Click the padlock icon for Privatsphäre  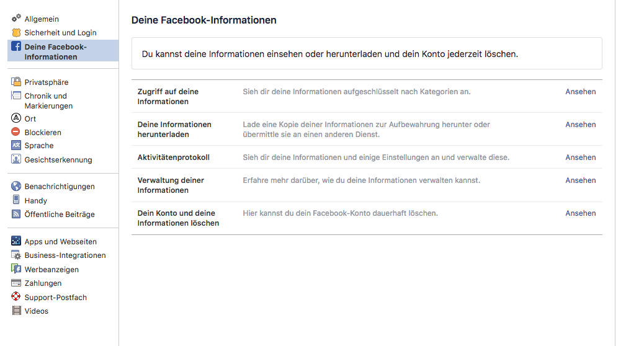(x=16, y=82)
